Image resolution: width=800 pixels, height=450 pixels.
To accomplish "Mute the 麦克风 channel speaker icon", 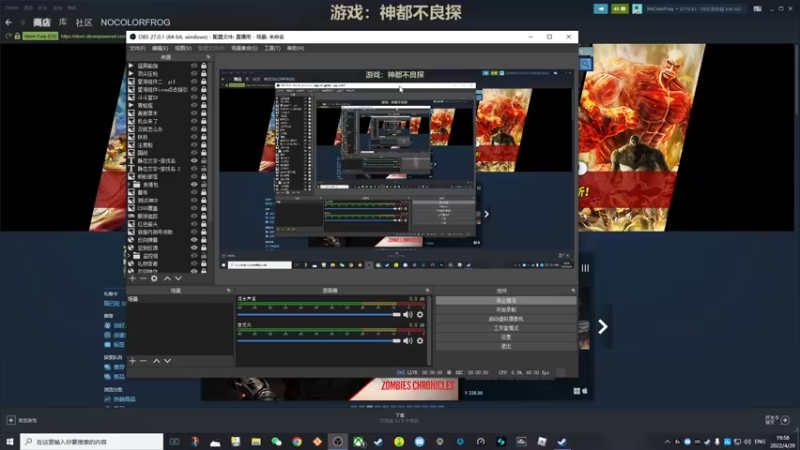I will pos(408,340).
